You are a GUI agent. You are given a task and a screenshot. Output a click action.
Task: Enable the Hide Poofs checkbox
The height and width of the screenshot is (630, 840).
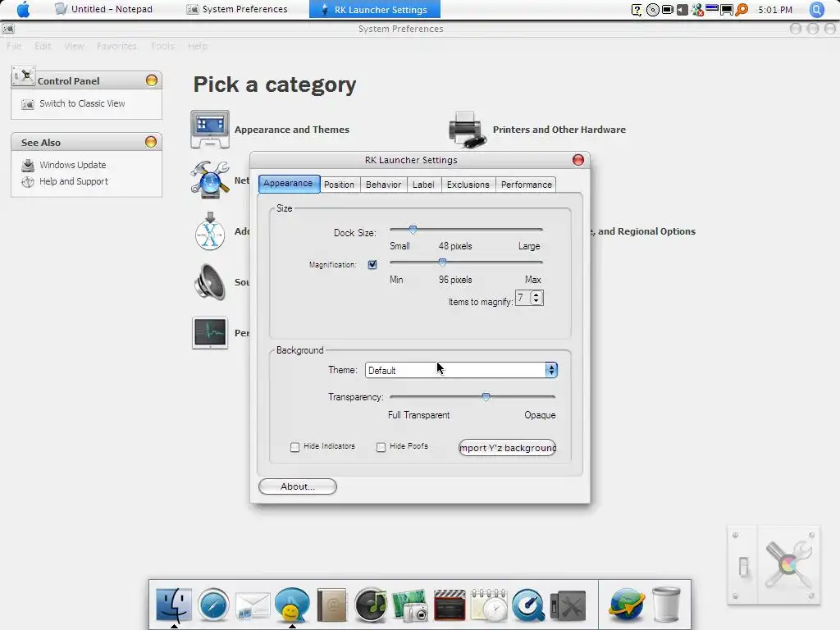tap(381, 447)
